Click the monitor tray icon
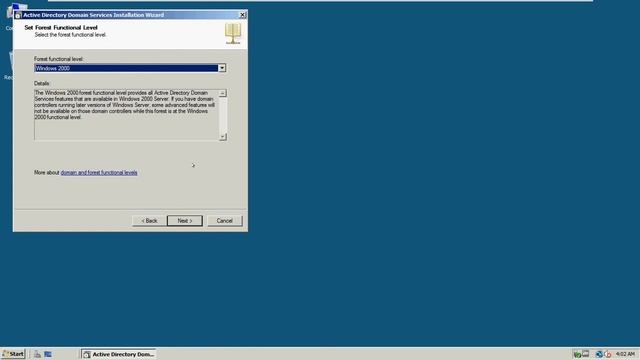 click(586, 354)
